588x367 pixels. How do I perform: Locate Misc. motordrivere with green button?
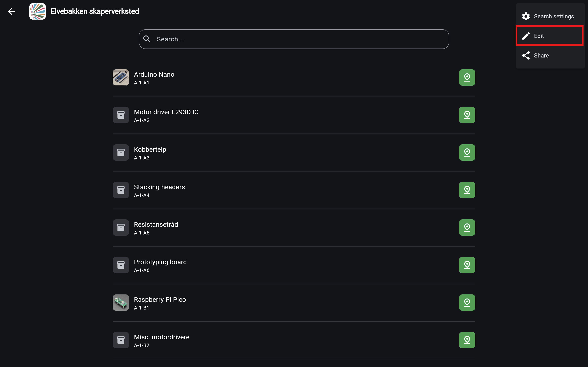click(x=467, y=340)
